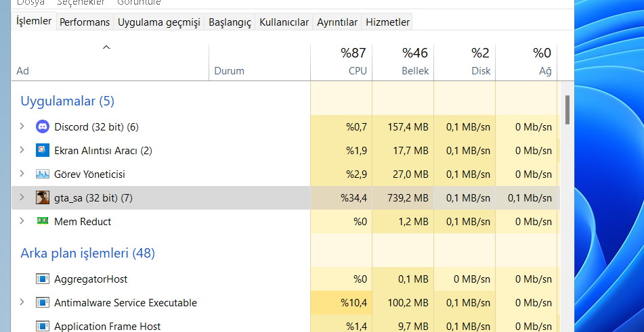Click the gta_sa game icon
644x332 pixels.
coord(43,197)
